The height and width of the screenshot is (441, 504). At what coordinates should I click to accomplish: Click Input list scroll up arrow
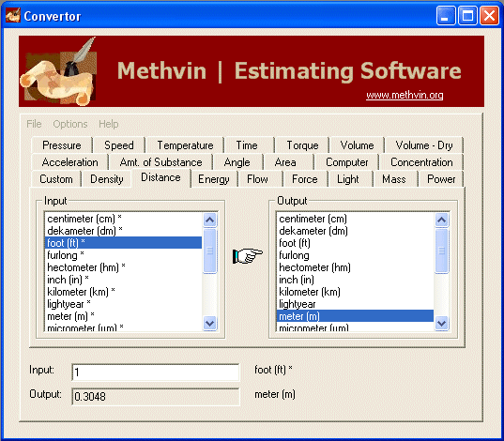click(x=210, y=220)
